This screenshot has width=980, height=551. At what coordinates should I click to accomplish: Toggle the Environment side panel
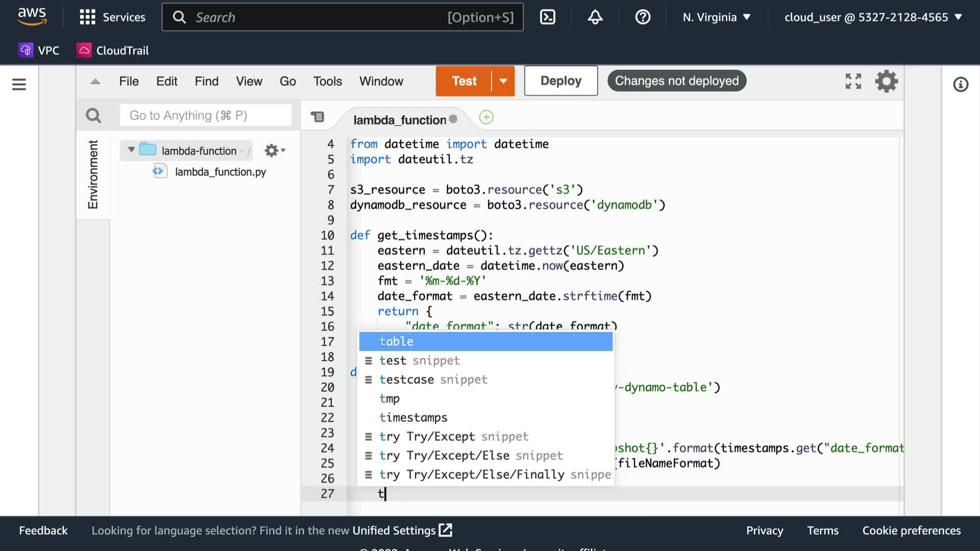(93, 174)
